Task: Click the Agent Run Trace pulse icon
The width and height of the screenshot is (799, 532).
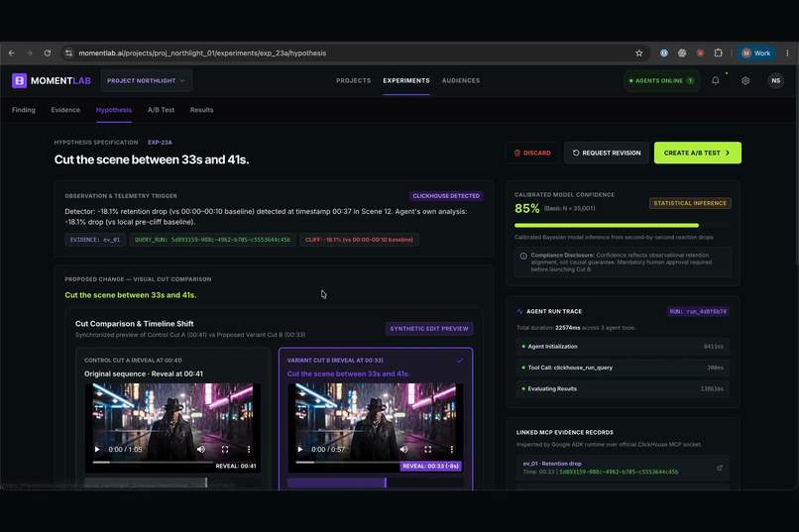Action: pyautogui.click(x=519, y=311)
